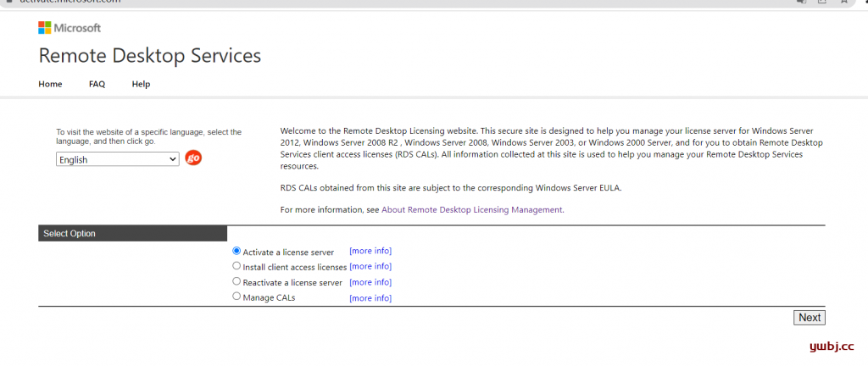
Task: Open the Help menu item
Action: (x=142, y=84)
